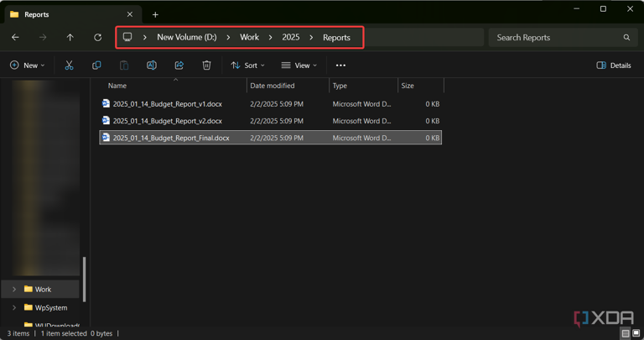Open the New dropdown menu
Image resolution: width=644 pixels, height=340 pixels.
point(27,65)
